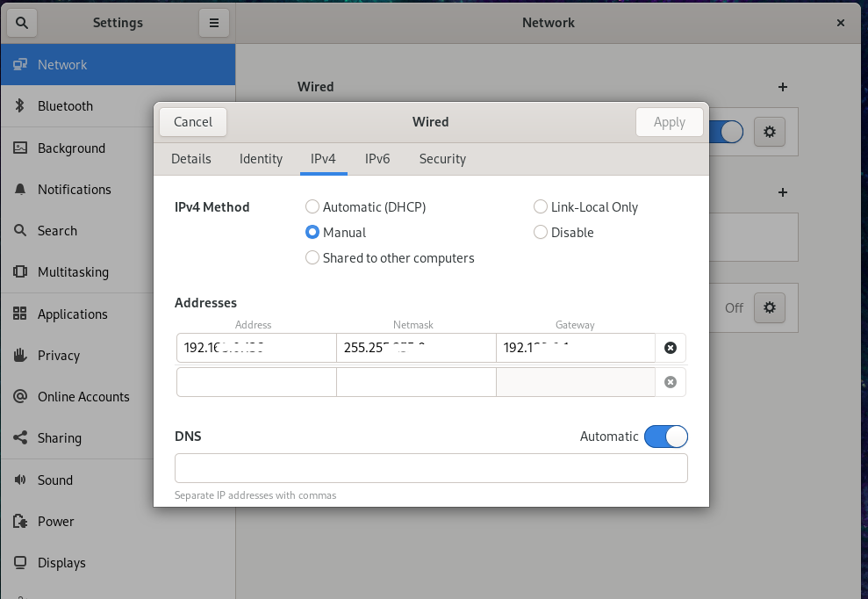Open Displays settings from the sidebar

(x=68, y=562)
